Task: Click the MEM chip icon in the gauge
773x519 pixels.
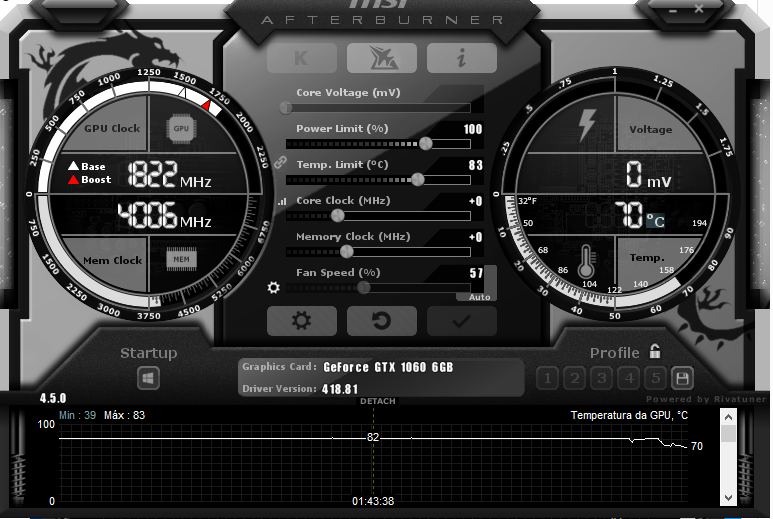Action: coord(181,259)
